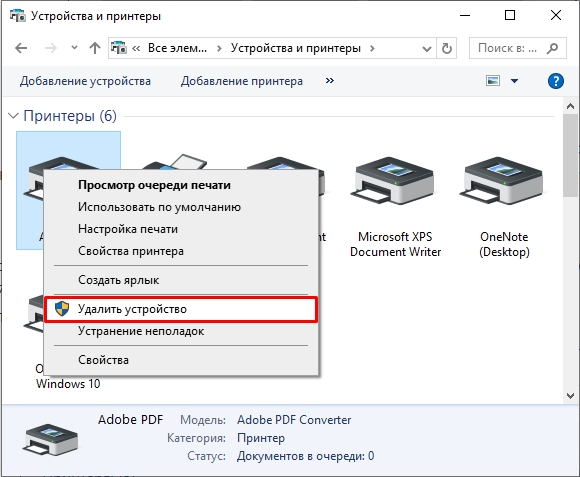Click the "Windows 10" printer label
580x477 pixels.
(68, 384)
